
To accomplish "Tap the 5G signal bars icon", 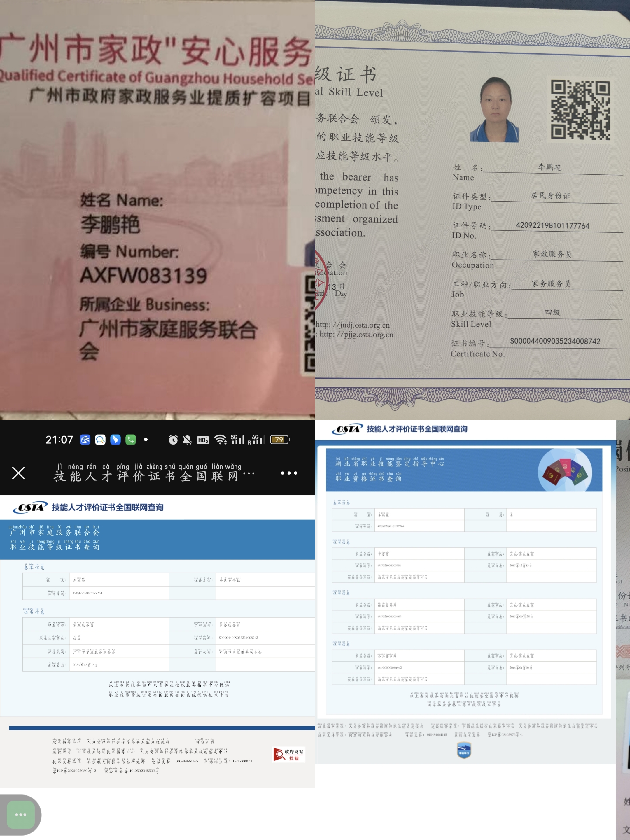I will click(x=238, y=439).
